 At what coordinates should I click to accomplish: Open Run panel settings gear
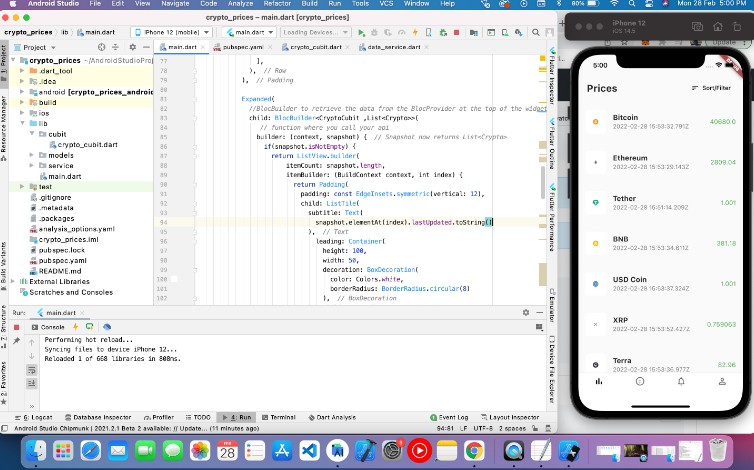point(526,312)
